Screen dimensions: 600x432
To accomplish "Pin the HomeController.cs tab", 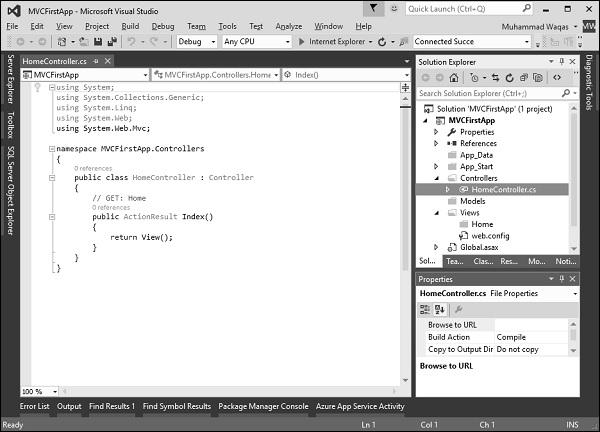I will 96,61.
